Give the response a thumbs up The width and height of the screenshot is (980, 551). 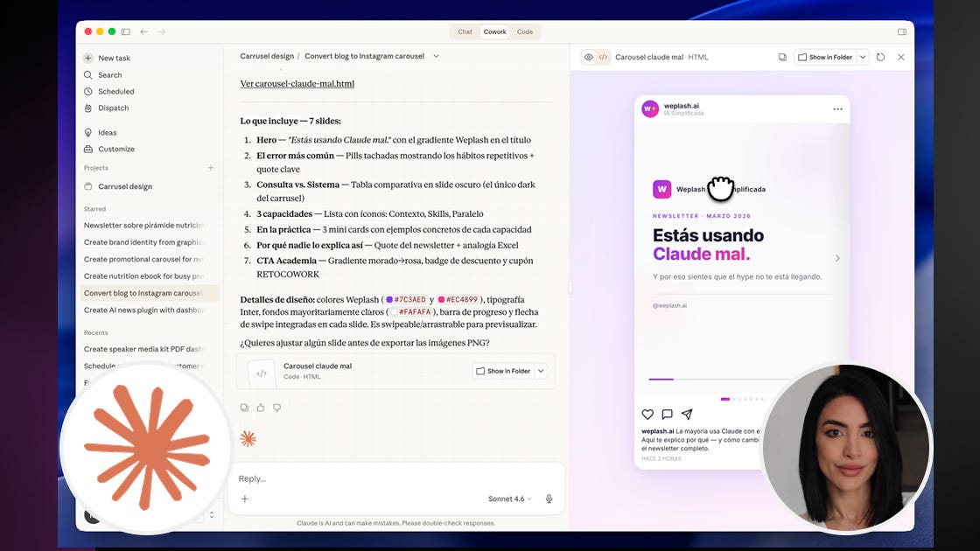pyautogui.click(x=261, y=408)
